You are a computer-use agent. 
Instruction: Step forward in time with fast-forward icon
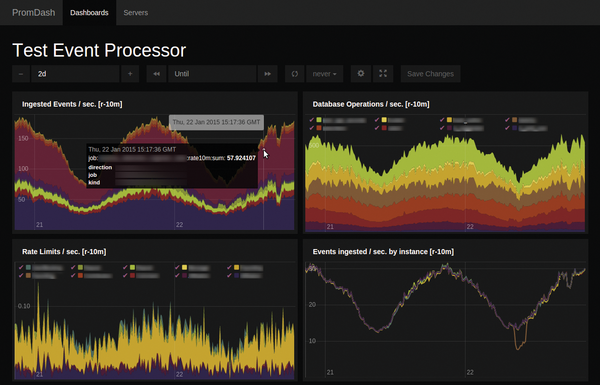click(x=267, y=74)
